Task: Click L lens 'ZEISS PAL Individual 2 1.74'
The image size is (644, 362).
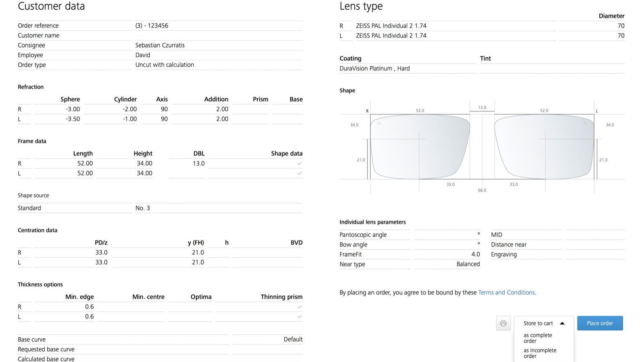Action: (391, 35)
